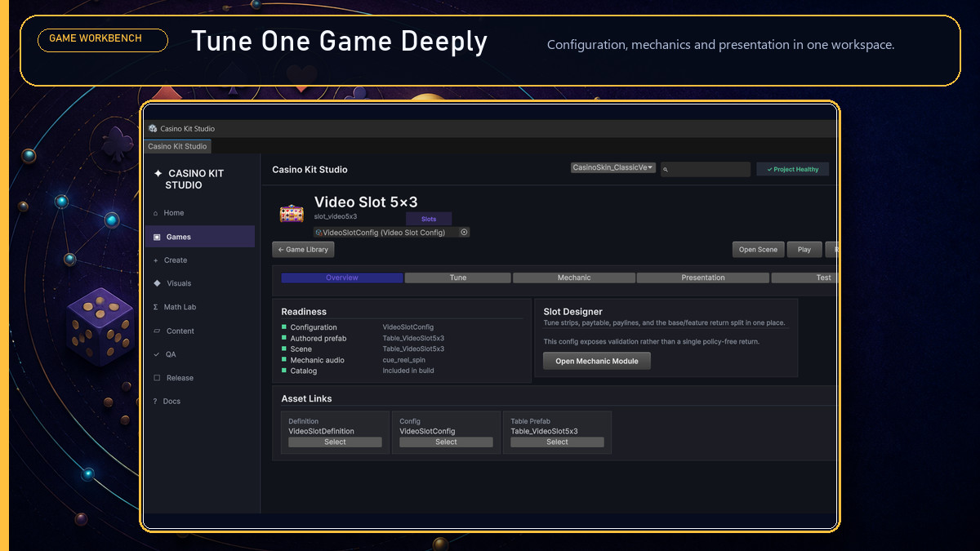
Task: Click the object picker circle beside VideoSlotConfig
Action: [464, 232]
